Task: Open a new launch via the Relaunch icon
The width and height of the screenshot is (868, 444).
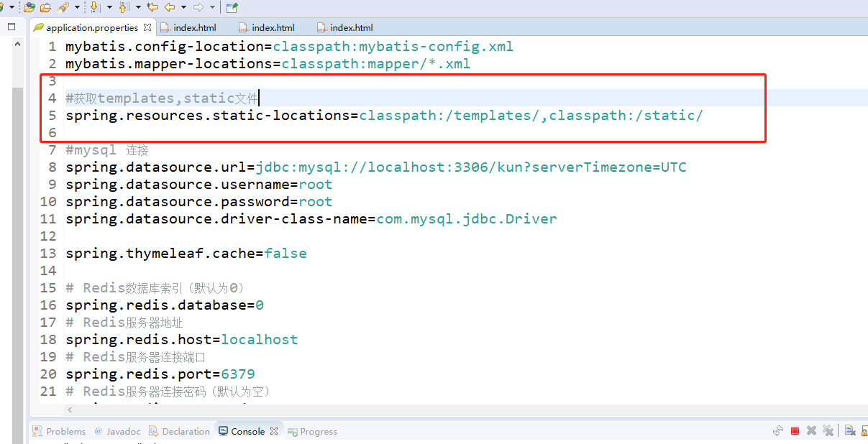Action: (x=778, y=430)
